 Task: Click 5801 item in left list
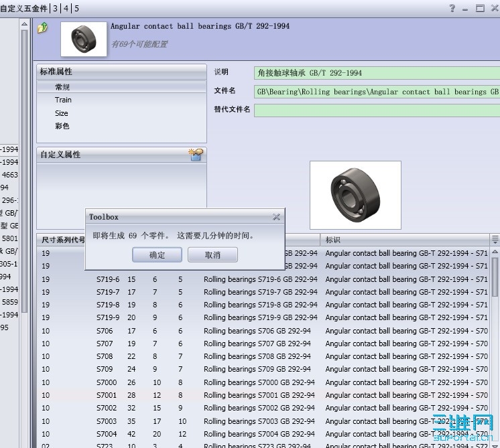(x=9, y=238)
